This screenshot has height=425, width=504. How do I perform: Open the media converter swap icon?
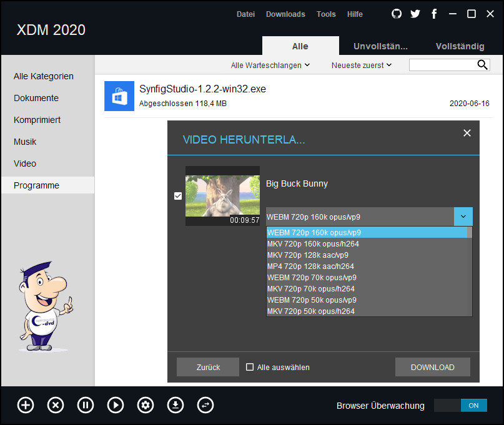click(205, 405)
